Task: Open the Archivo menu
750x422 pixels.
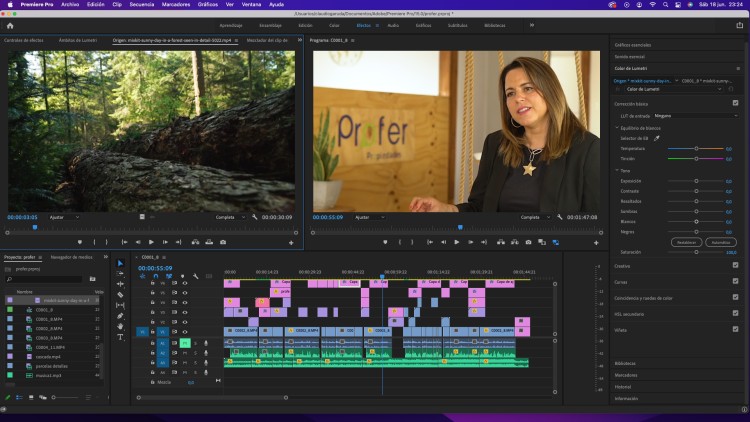Action: click(70, 4)
